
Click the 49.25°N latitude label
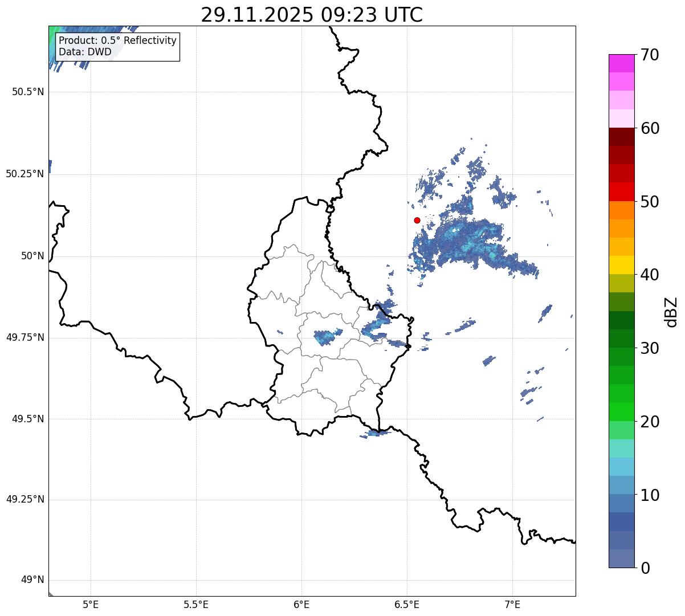[25, 500]
